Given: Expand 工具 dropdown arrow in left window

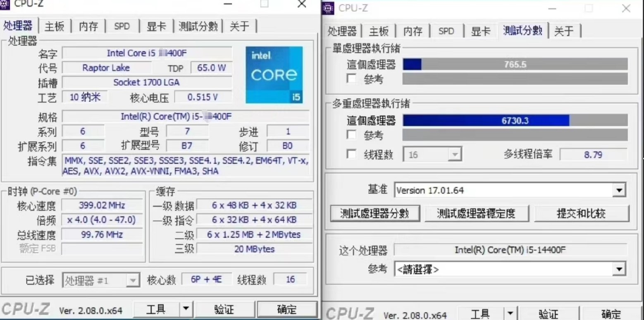Looking at the screenshot, I should pos(186,309).
